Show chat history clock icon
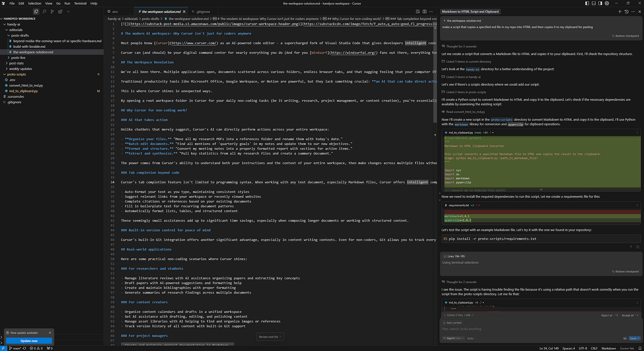 click(x=626, y=11)
